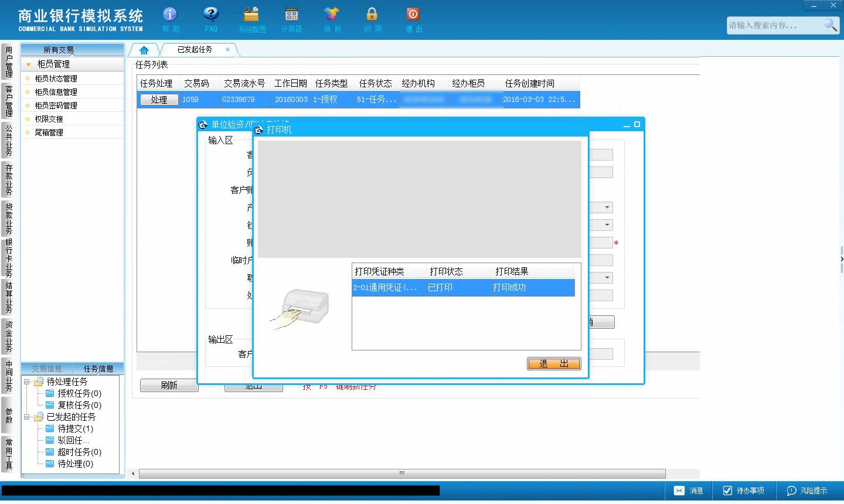Open the 待办事项 to-do item
Screen dimensions: 844x504
[x=744, y=491]
